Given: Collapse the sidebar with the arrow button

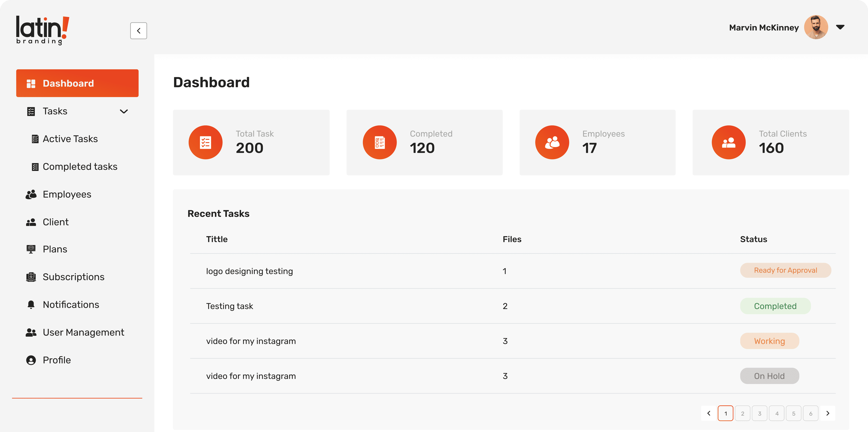Looking at the screenshot, I should coord(139,31).
